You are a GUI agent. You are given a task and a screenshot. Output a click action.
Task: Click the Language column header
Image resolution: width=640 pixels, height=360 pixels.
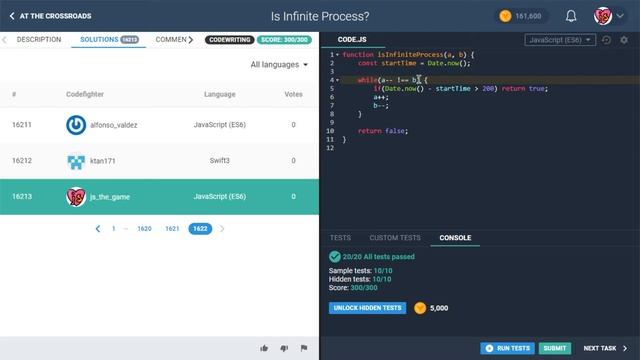220,94
